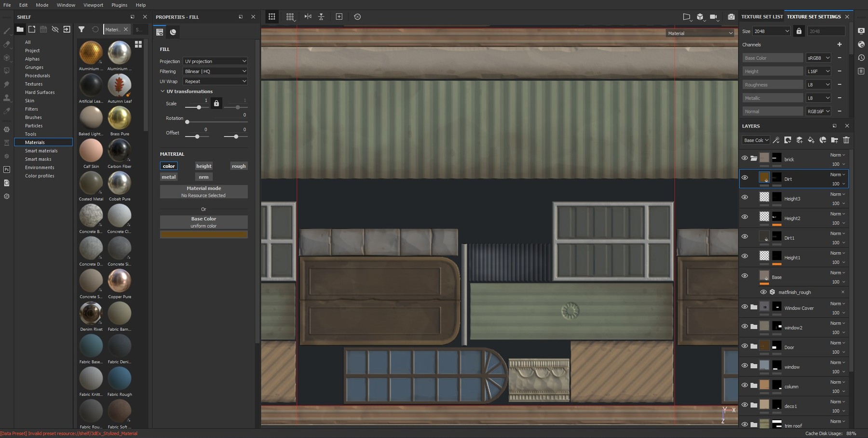
Task: Toggle the nrm channel button
Action: click(203, 177)
